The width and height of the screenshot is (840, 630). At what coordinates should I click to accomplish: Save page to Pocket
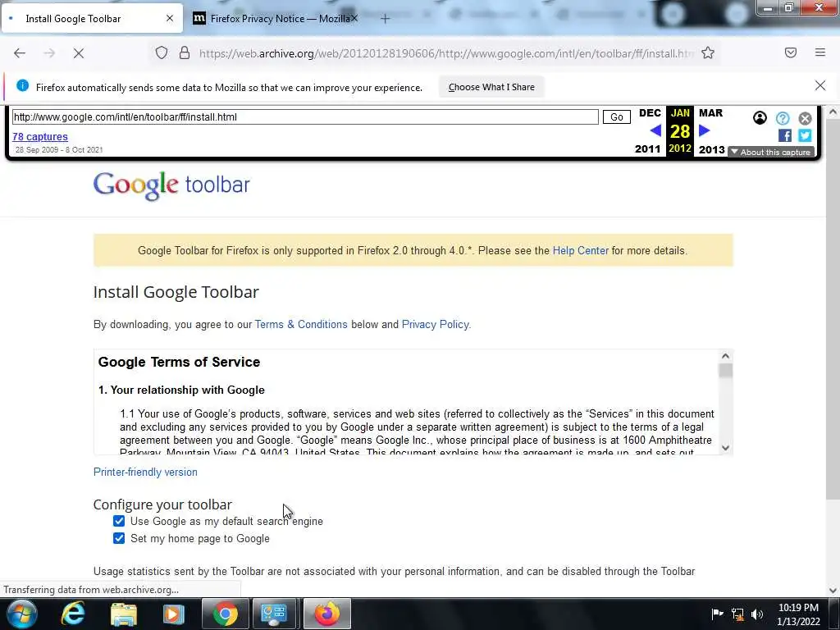coord(790,52)
